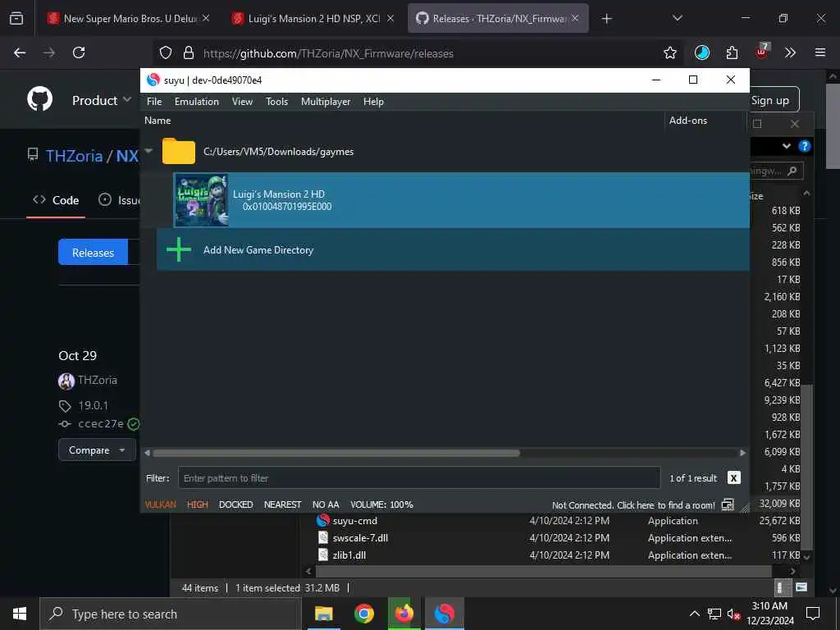
Task: Toggle the NEAREST scaling filter button
Action: (282, 504)
